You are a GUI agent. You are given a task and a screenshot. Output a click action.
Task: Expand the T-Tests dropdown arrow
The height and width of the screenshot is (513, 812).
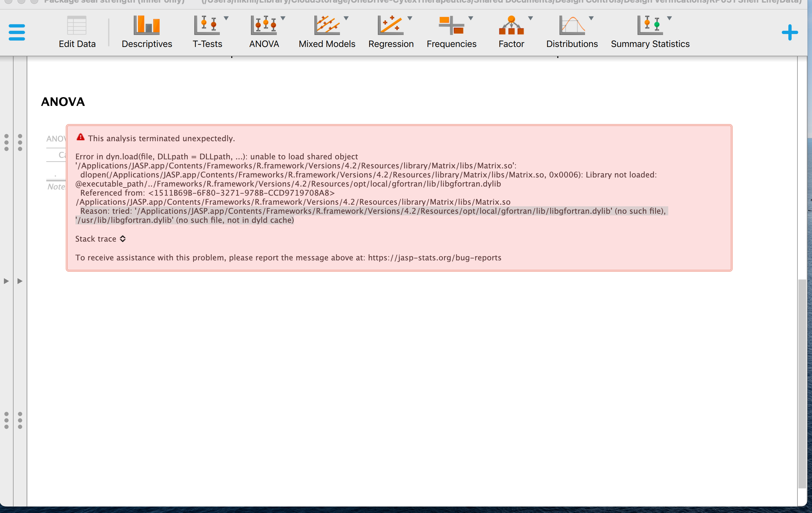(x=226, y=18)
